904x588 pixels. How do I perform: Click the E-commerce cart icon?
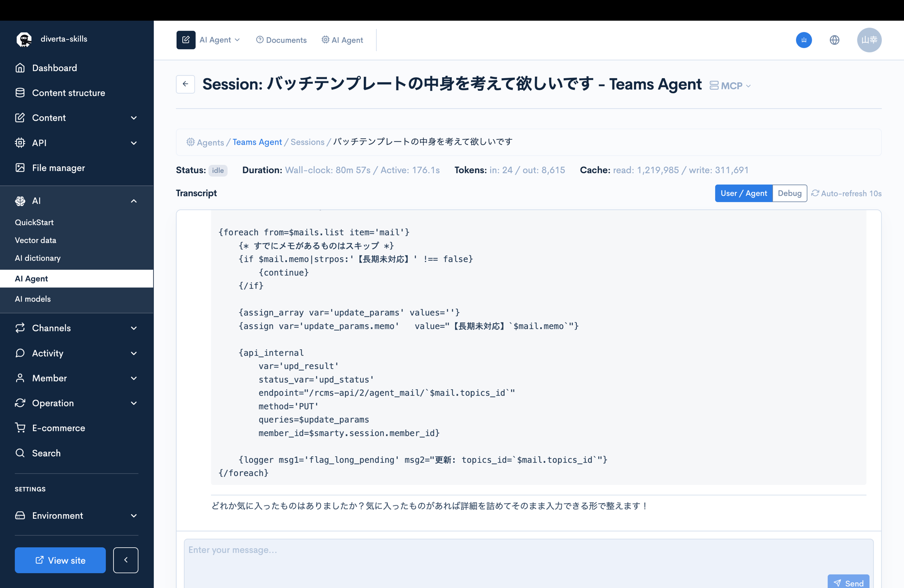(x=20, y=428)
